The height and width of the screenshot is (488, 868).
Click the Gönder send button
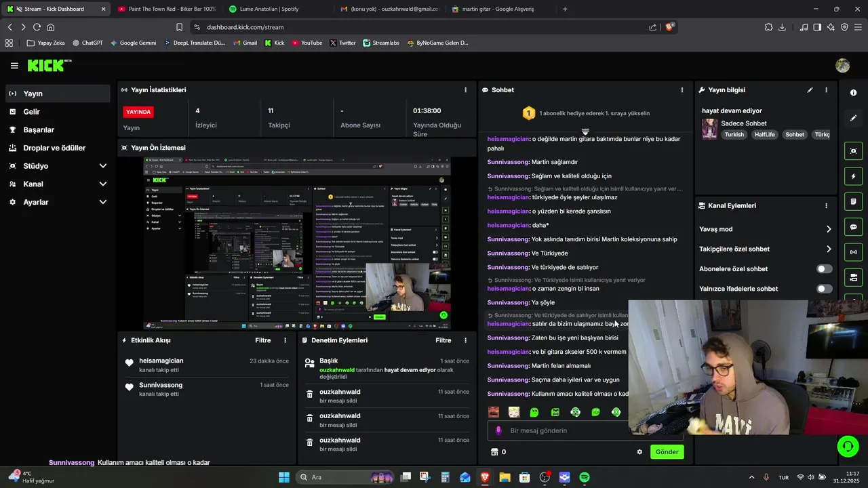coord(667,452)
